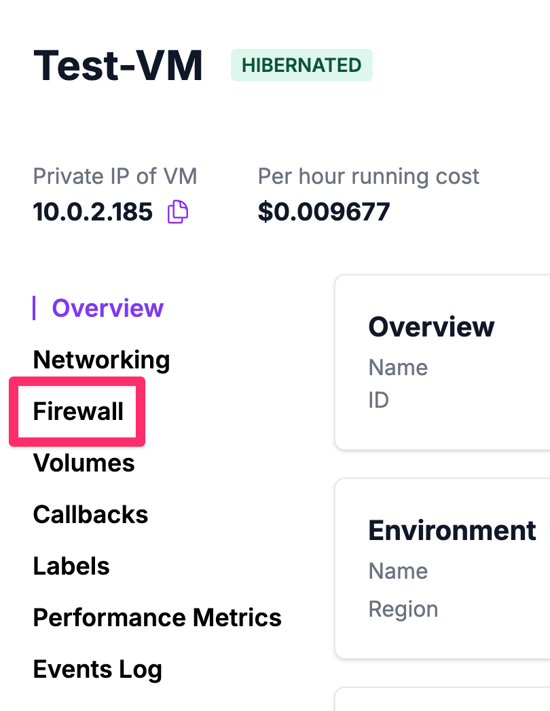Click the Test-VM title

tap(118, 66)
